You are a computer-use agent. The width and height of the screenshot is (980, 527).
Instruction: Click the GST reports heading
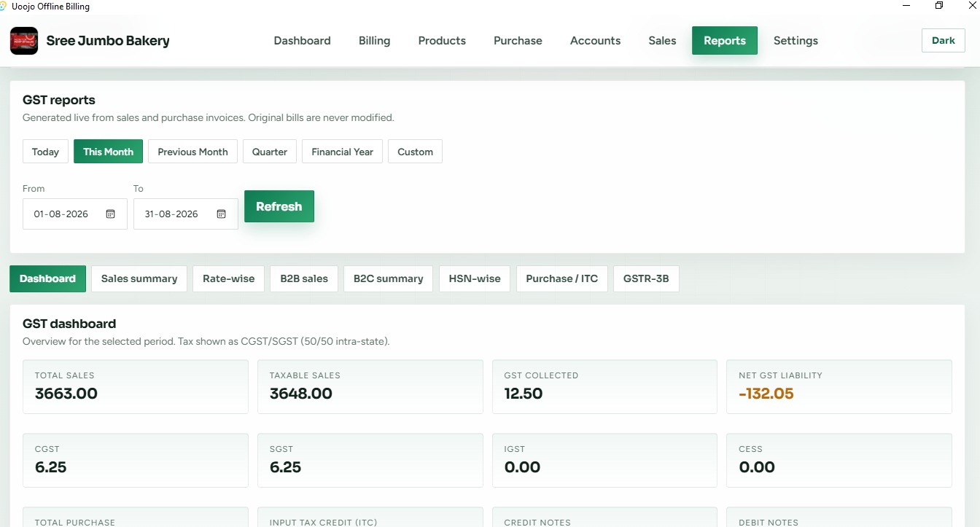point(59,100)
